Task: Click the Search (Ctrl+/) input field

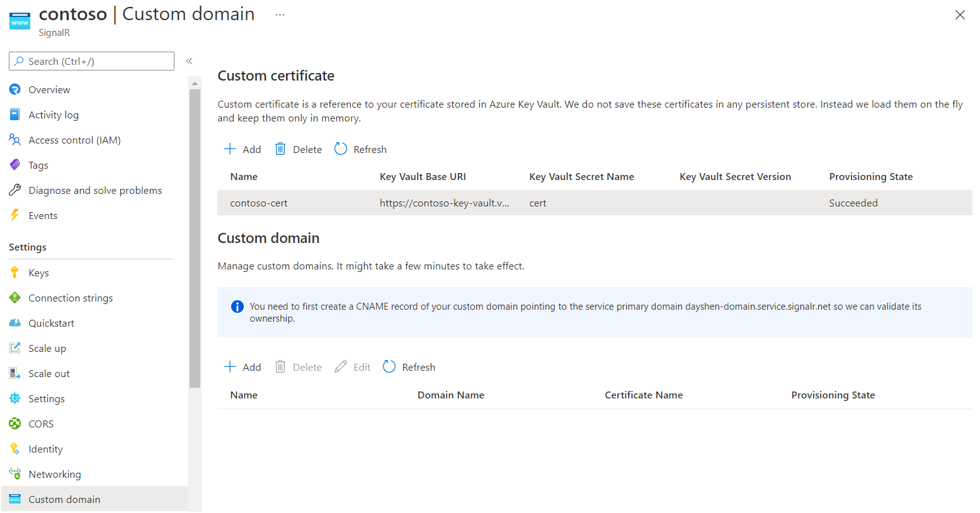Action: pos(91,60)
